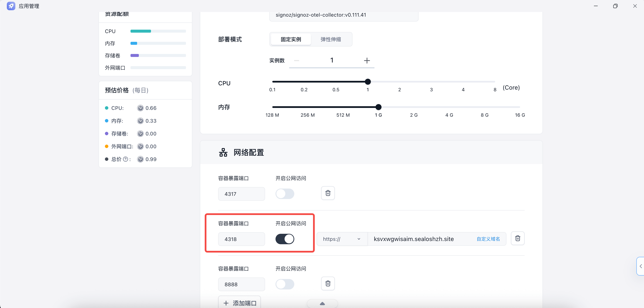Select the 固定实例 deployment mode tab
The height and width of the screenshot is (308, 644).
click(x=291, y=39)
